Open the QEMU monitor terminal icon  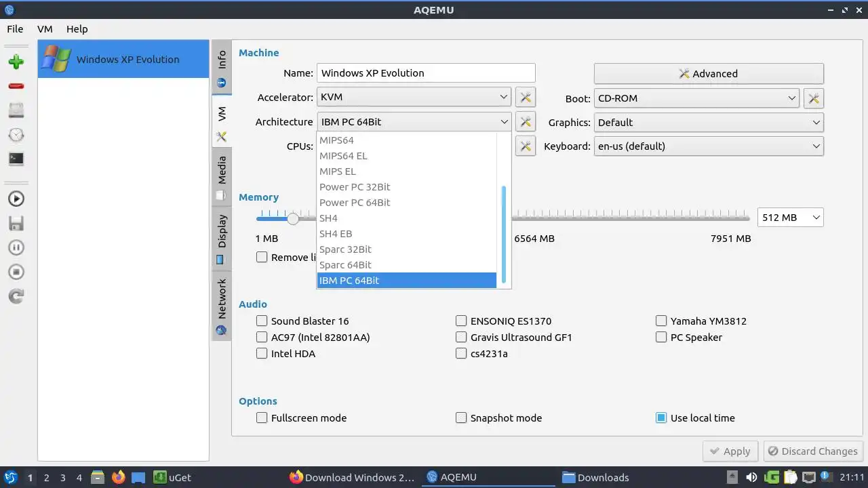16,159
